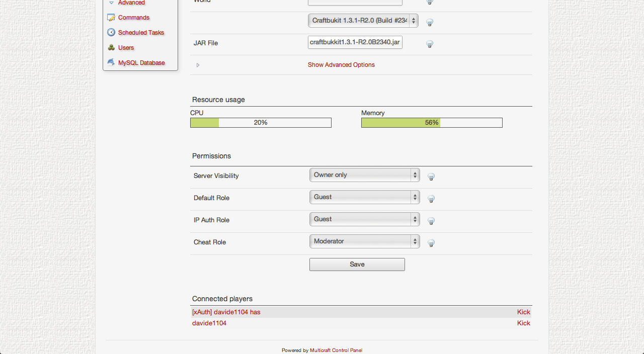Open Advanced menu item
Viewport: 644px width, 354px height.
pyautogui.click(x=132, y=3)
